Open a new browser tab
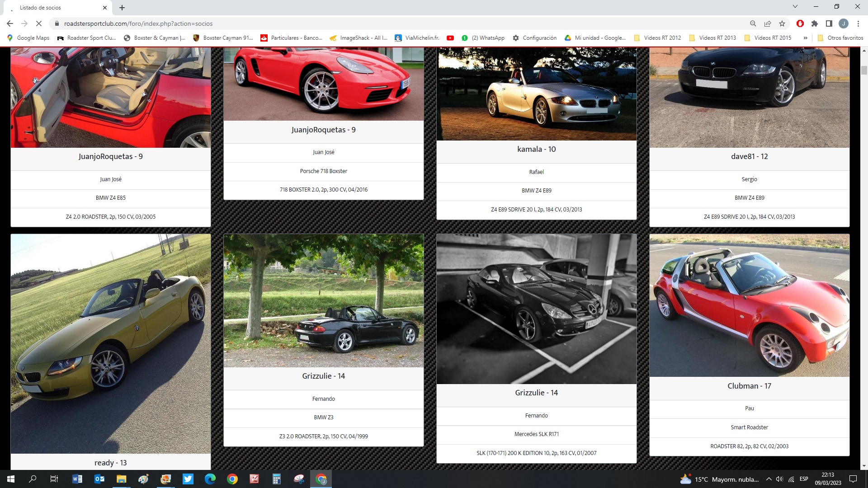This screenshot has width=868, height=488. point(122,8)
